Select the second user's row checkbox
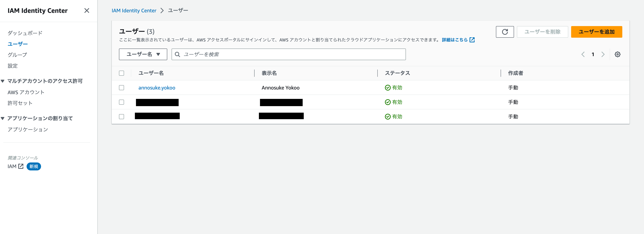 [121, 102]
